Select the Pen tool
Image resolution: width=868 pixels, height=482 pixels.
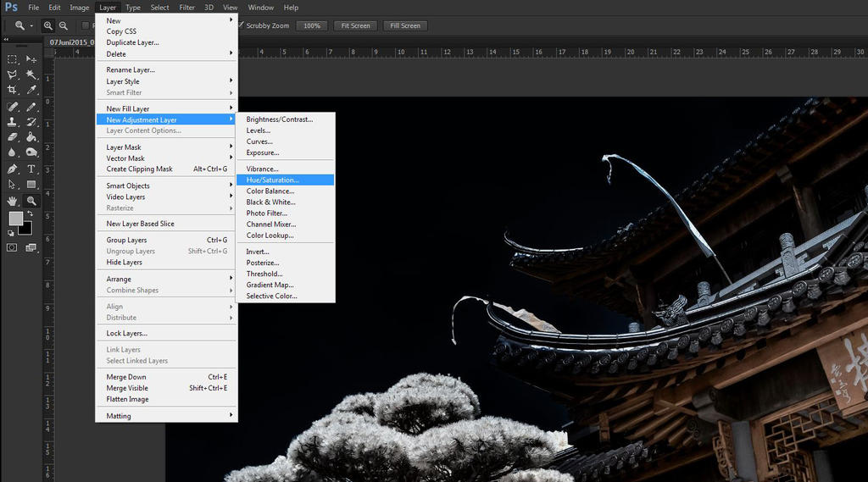[x=12, y=169]
